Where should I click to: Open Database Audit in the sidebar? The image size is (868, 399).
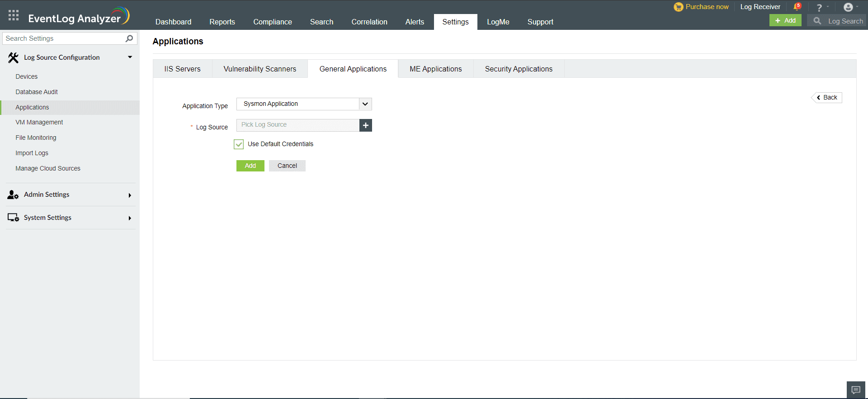click(37, 92)
